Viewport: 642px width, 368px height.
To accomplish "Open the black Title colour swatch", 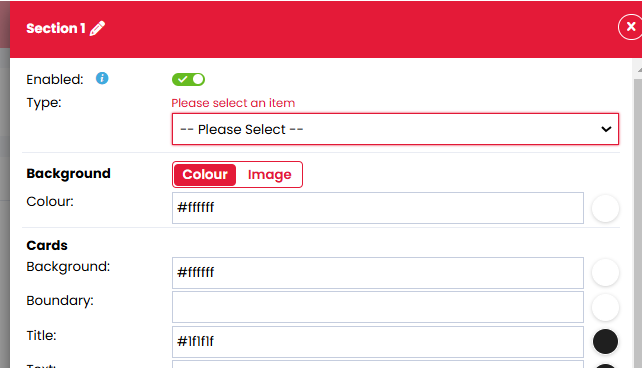I will [x=605, y=341].
